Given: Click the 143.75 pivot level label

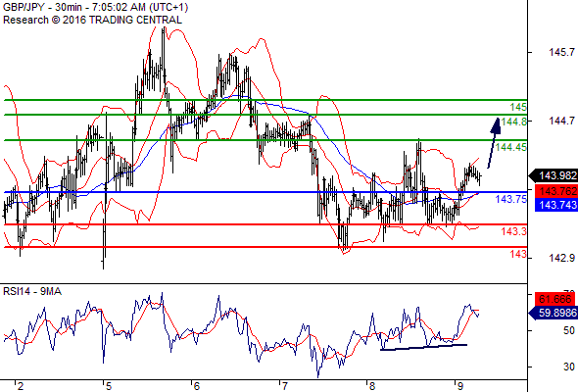Looking at the screenshot, I should [x=511, y=199].
